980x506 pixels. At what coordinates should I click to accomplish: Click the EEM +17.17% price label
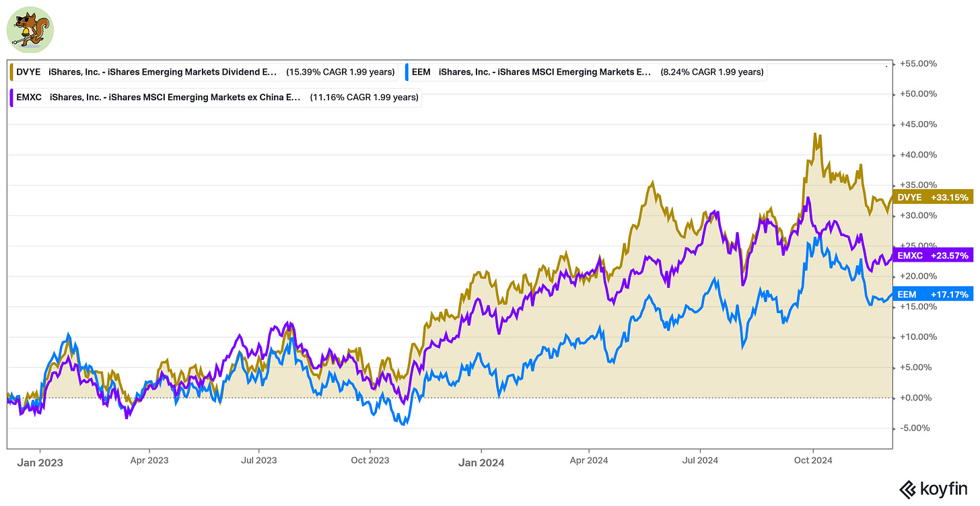point(933,294)
